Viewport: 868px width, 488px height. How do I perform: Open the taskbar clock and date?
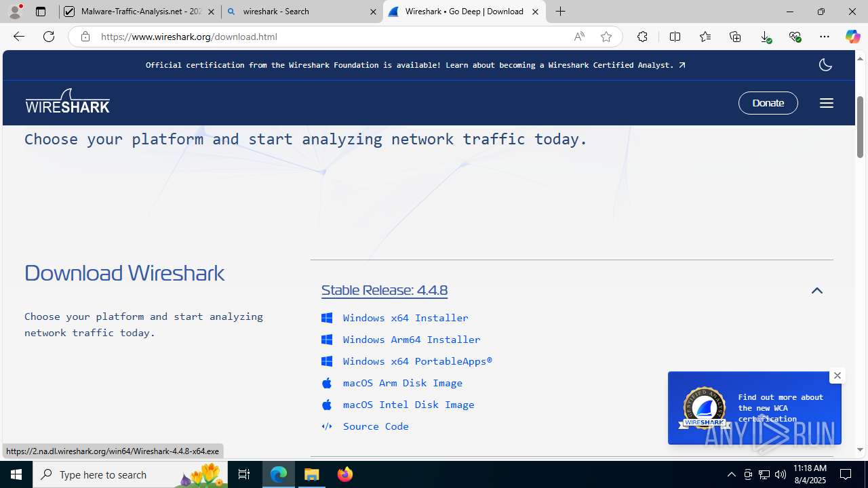coord(810,474)
